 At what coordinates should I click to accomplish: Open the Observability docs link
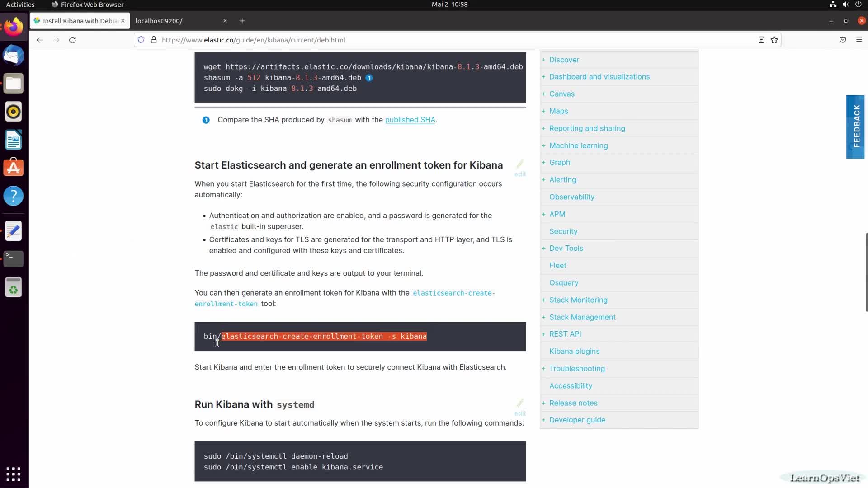572,197
